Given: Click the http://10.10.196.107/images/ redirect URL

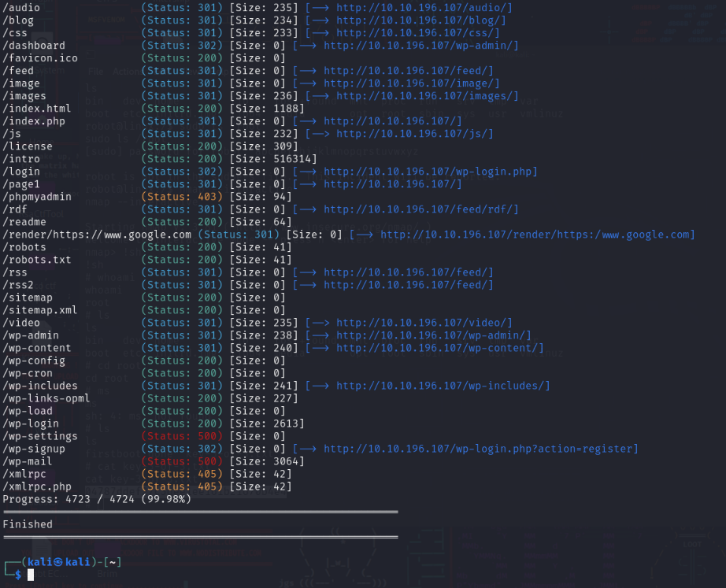Looking at the screenshot, I should point(425,96).
